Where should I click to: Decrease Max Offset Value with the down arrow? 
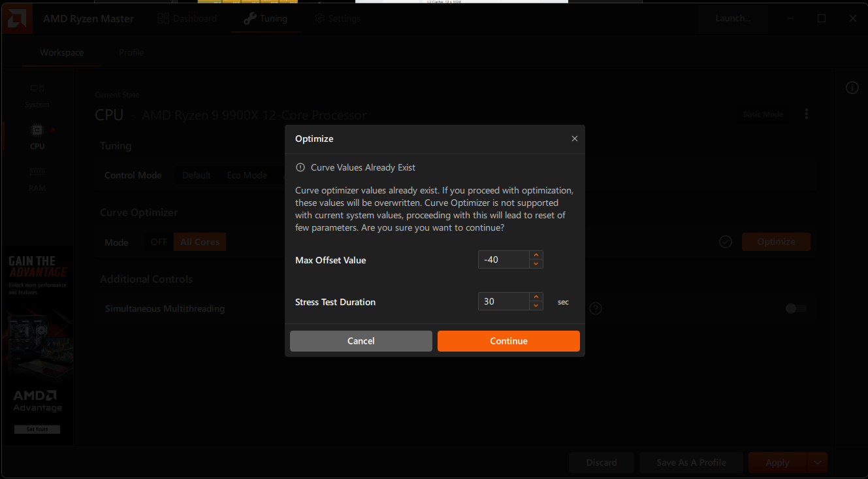(536, 264)
